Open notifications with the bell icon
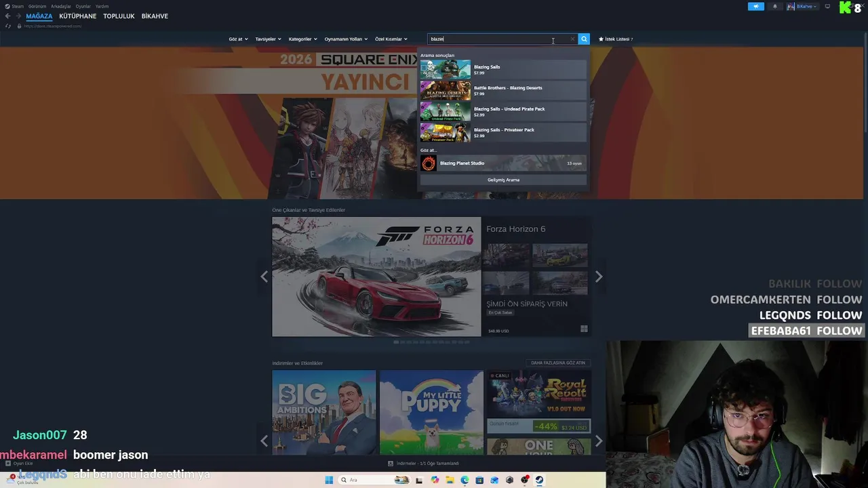This screenshot has width=868, height=488. (x=775, y=6)
